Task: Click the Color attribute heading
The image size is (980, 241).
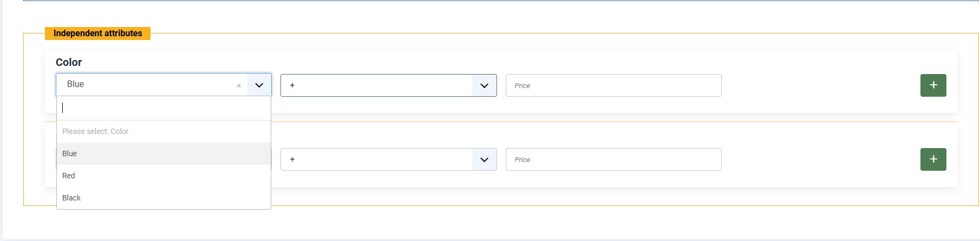Action: (69, 62)
